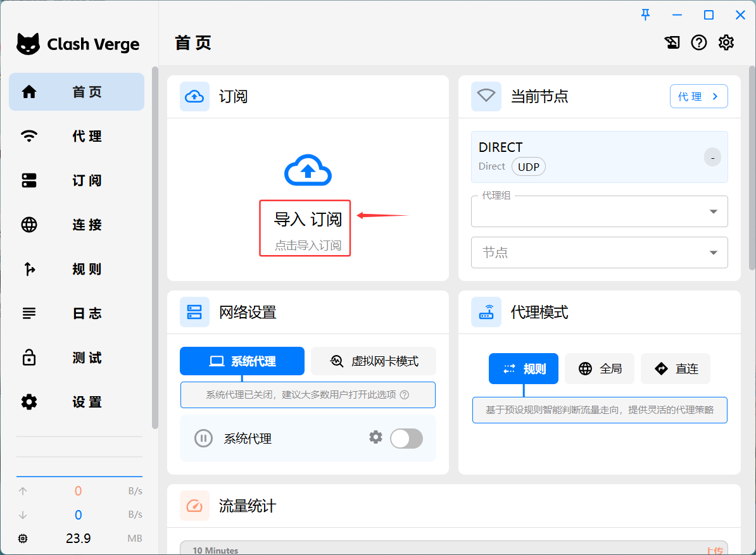Click the 代理 chevron button in 当前节点

(x=698, y=96)
